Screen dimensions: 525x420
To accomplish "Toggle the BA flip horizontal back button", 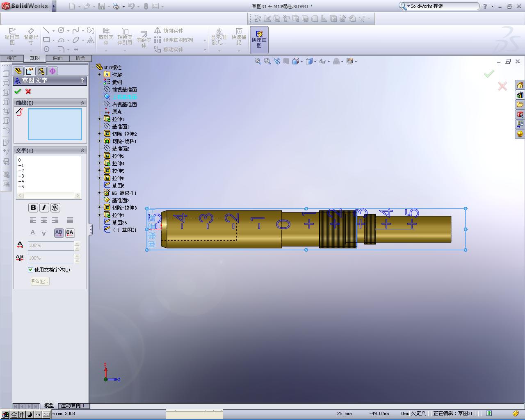I will tap(70, 233).
